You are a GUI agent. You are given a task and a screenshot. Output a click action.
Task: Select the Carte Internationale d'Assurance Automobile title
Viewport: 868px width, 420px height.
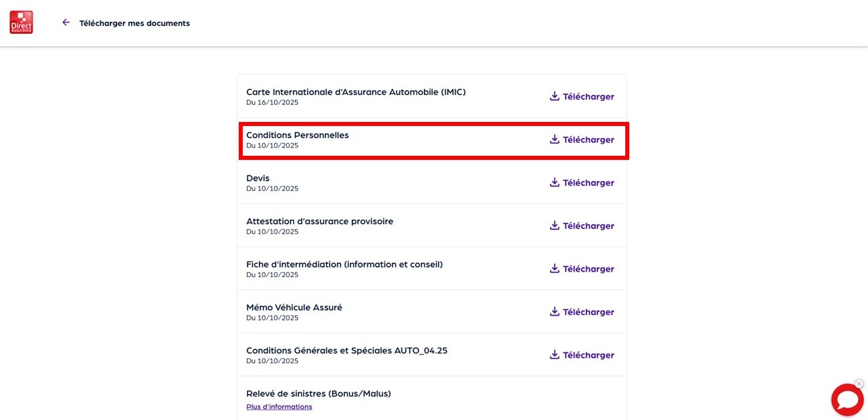pos(355,91)
